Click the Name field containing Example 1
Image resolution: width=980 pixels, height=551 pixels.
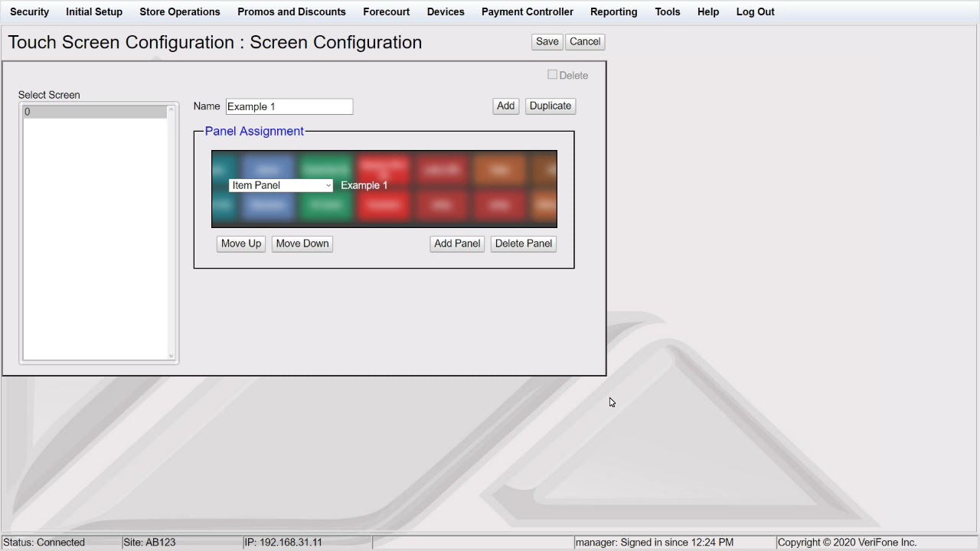click(x=289, y=106)
